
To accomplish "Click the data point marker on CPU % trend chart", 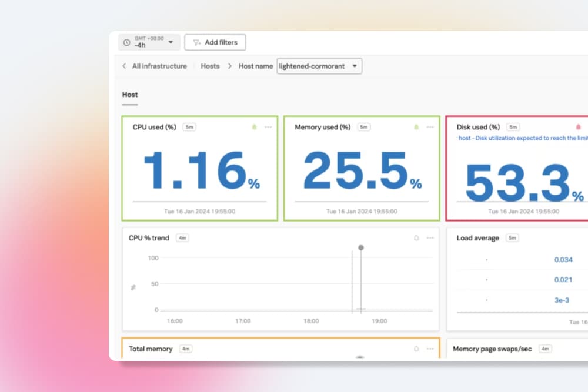I will tap(361, 247).
